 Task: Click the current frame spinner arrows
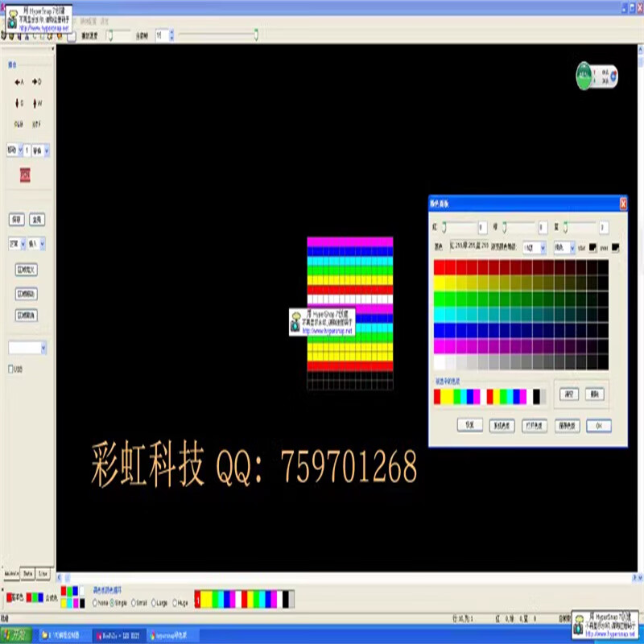[171, 35]
